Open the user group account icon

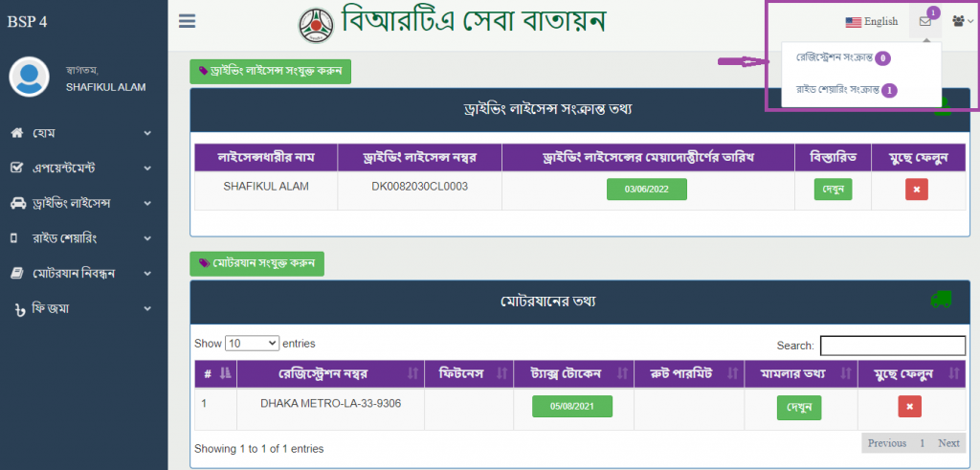click(960, 21)
